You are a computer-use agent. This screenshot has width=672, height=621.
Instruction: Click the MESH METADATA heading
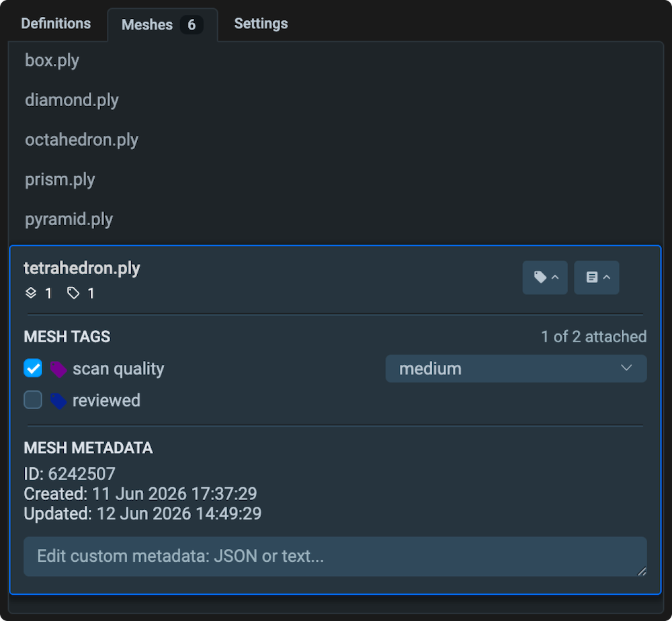click(x=88, y=448)
